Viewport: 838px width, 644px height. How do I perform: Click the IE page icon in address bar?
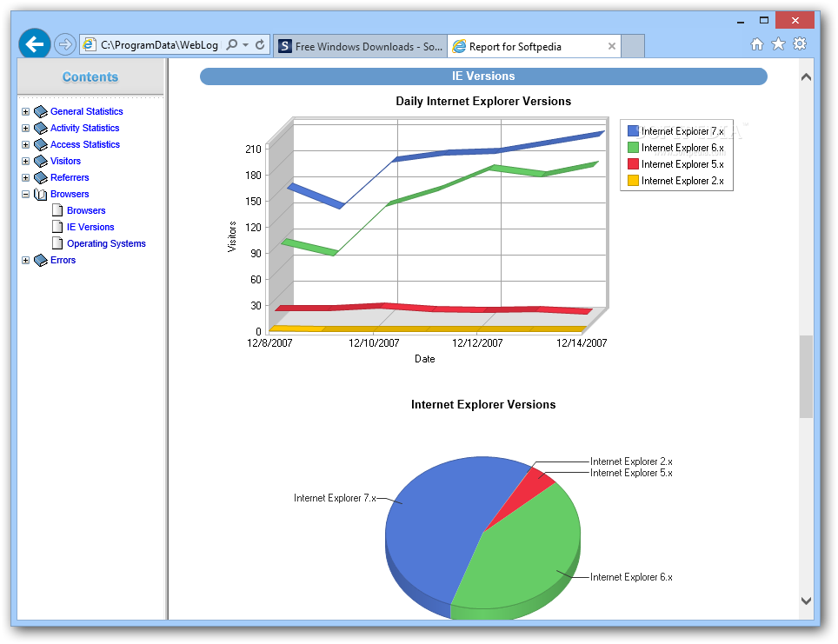point(90,45)
